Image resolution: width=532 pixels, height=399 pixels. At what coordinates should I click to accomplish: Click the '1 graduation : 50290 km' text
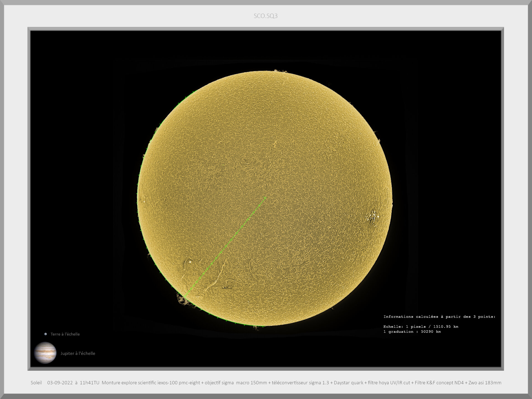click(x=412, y=332)
